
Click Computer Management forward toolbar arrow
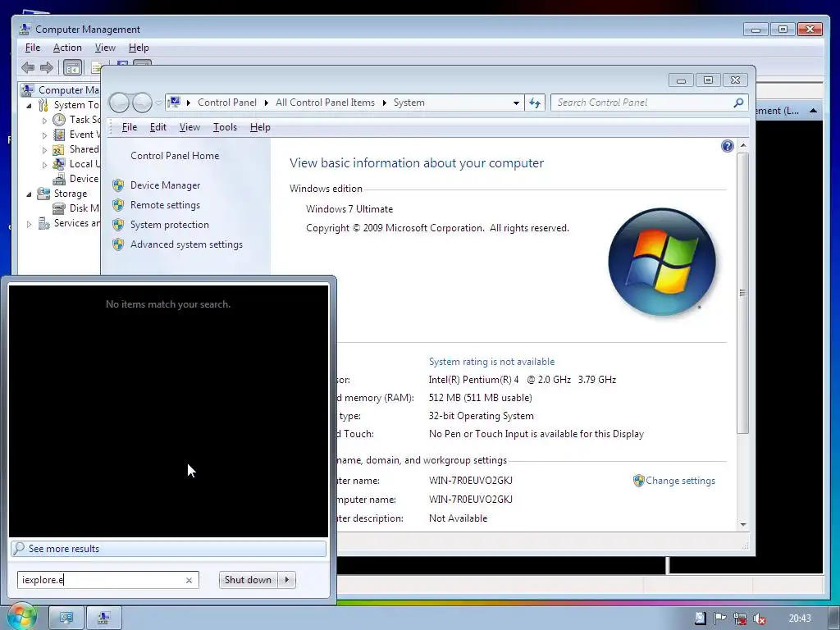(x=47, y=67)
